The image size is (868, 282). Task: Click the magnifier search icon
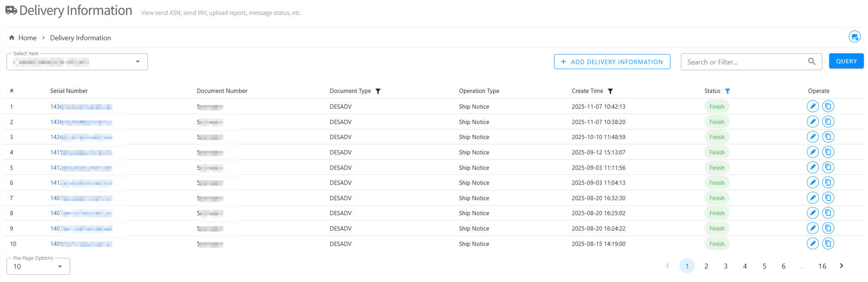click(811, 62)
